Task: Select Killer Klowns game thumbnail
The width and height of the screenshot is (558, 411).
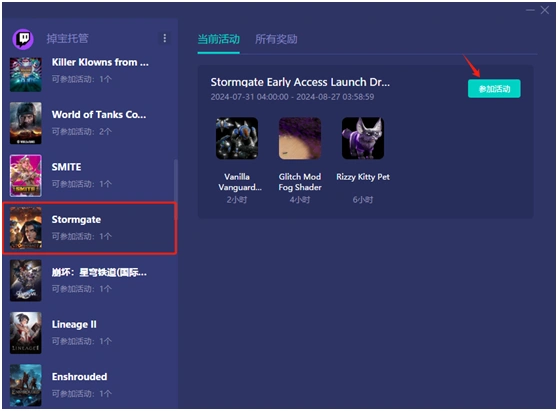Action: tap(26, 75)
